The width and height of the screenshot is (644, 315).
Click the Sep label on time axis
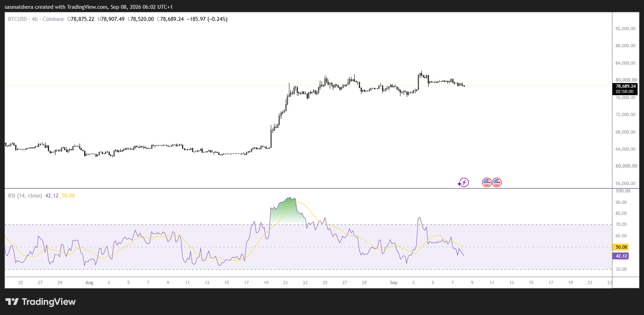click(x=394, y=283)
